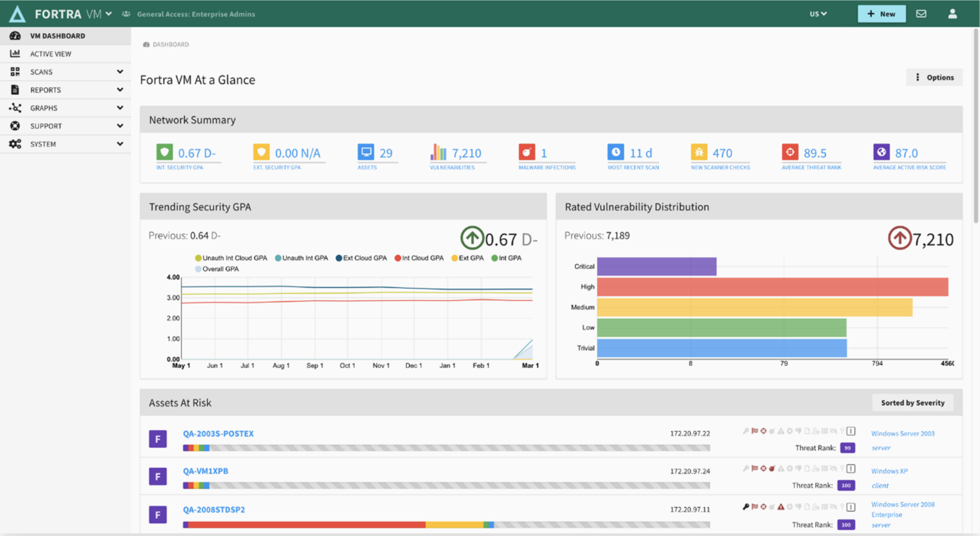Open the QA-VM1XPB asset link
Image resolution: width=980 pixels, height=536 pixels.
click(205, 471)
